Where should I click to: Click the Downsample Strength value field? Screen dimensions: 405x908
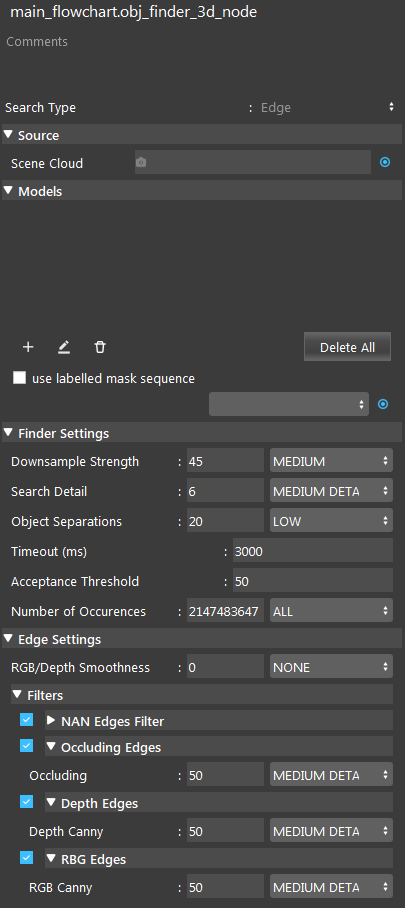pos(225,462)
